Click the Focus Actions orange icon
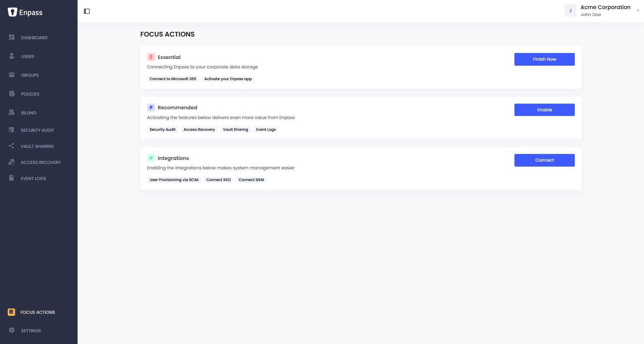 click(x=11, y=312)
